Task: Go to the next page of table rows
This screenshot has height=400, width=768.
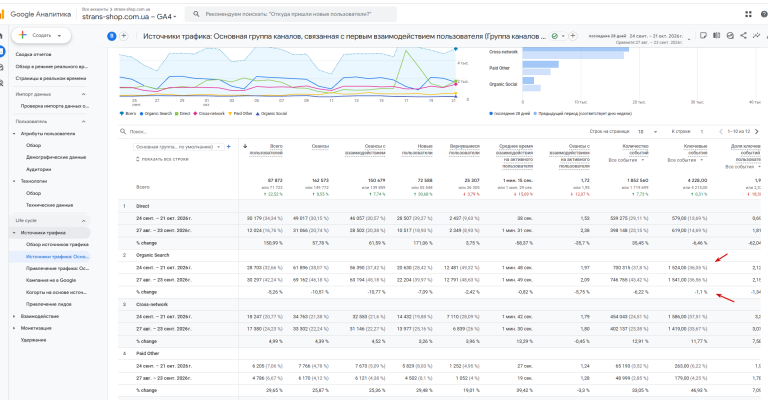Action: (757, 132)
